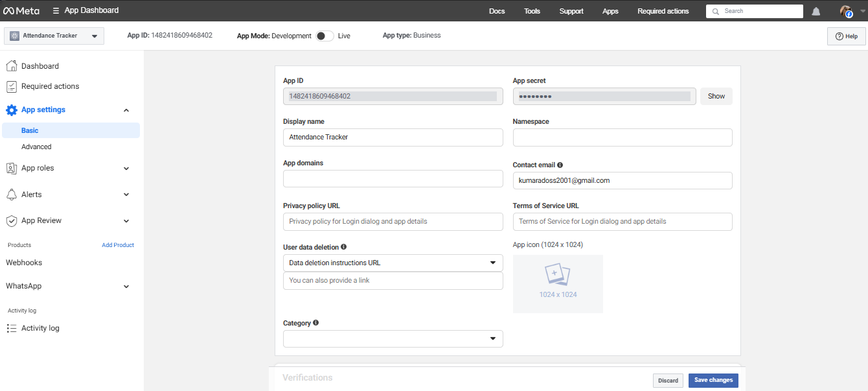
Task: Click the Add Product link
Action: [x=117, y=244]
